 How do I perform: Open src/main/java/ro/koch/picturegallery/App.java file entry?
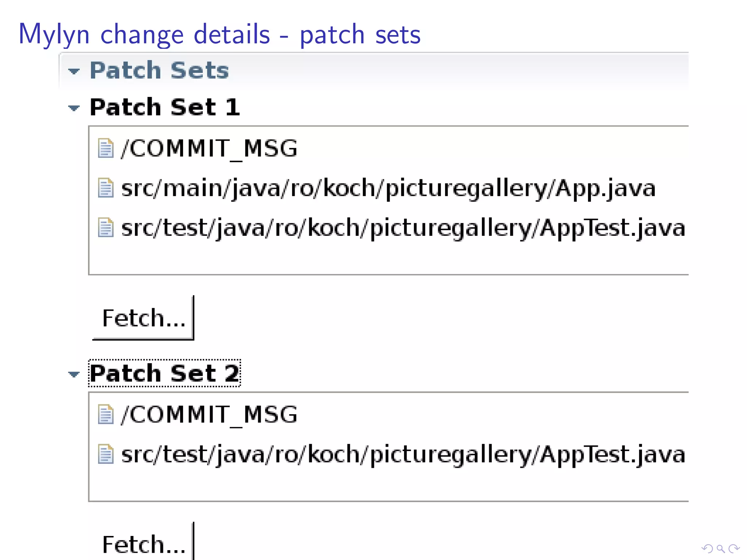388,188
